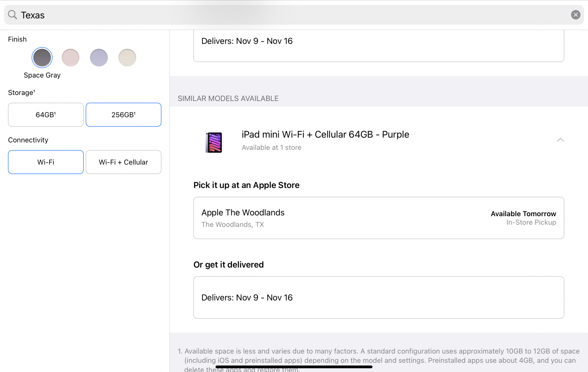Select Apple The Woodlands store pickup
The image size is (588, 372).
pyautogui.click(x=378, y=218)
